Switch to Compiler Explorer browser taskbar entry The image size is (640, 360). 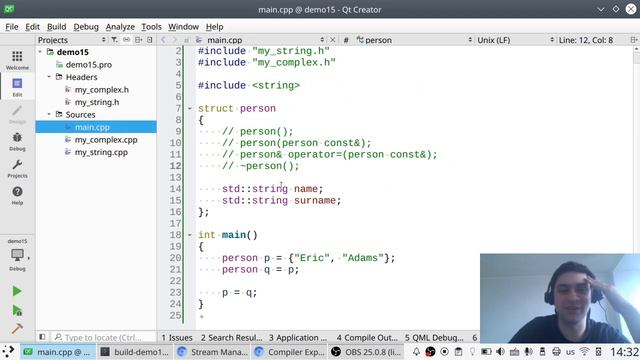tap(289, 351)
